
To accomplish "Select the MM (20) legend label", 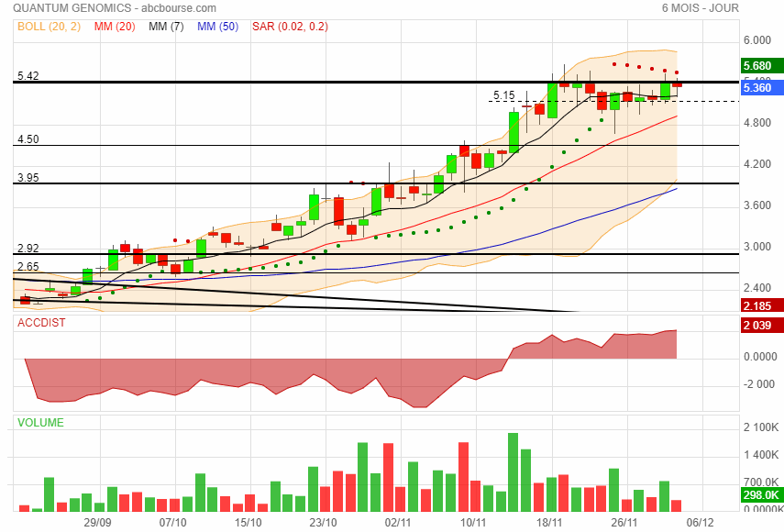I will coord(115,27).
